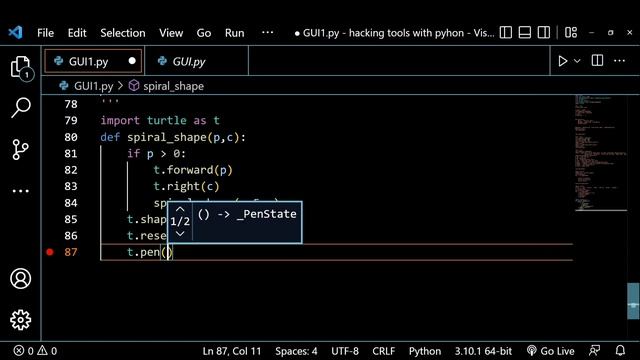The height and width of the screenshot is (360, 640).
Task: Split the editor to the right
Action: pos(597,61)
